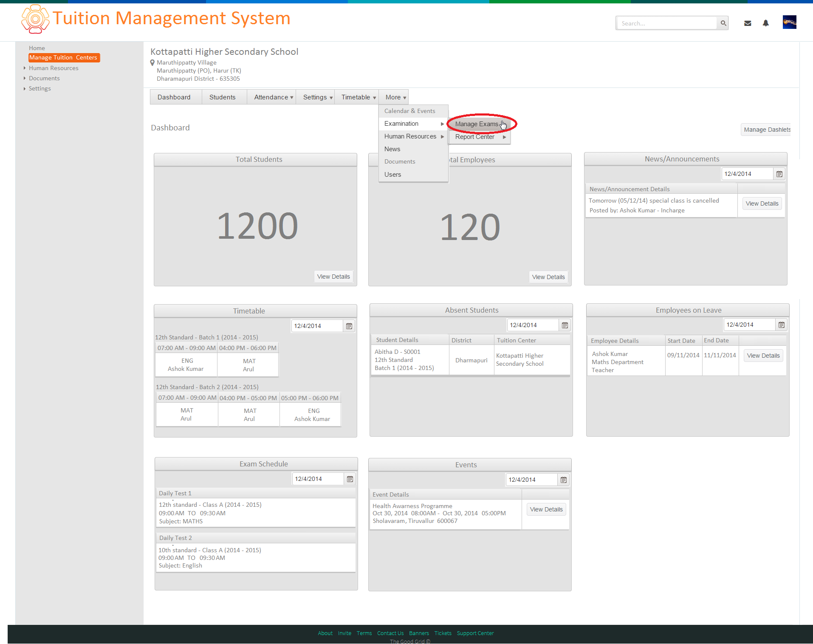Open the Support Center footer link
Viewport: 813px width, 644px height.
(475, 633)
